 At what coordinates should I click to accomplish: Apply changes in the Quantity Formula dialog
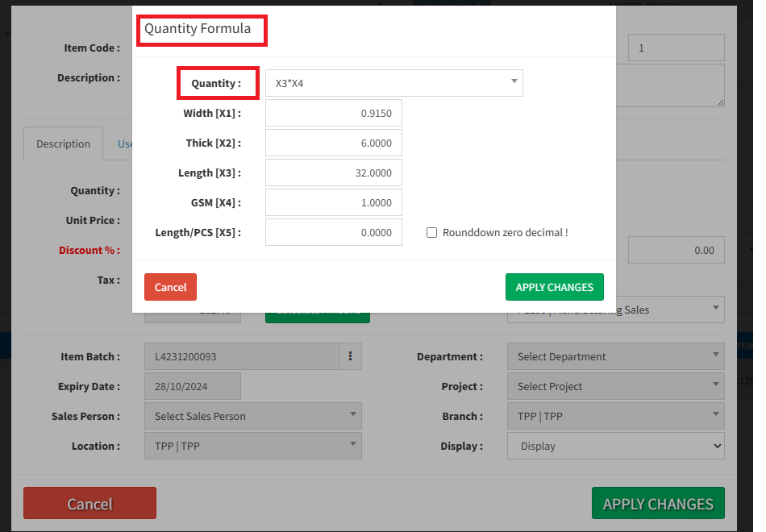(x=554, y=287)
